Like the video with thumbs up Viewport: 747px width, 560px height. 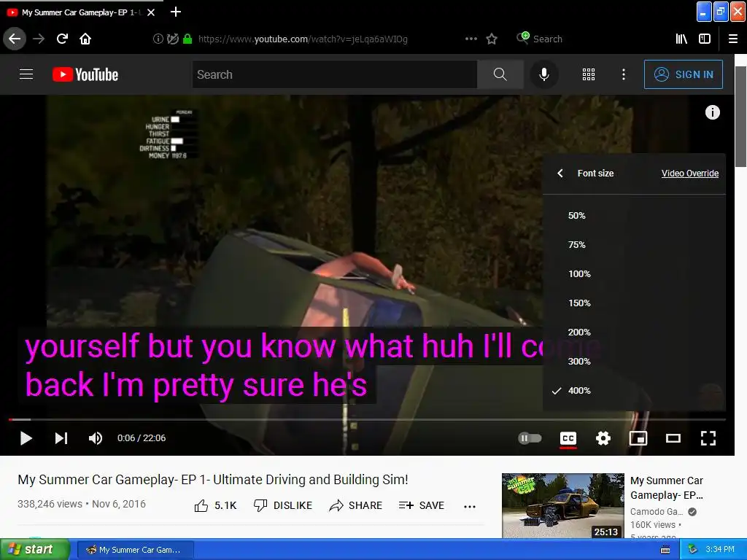tap(215, 506)
